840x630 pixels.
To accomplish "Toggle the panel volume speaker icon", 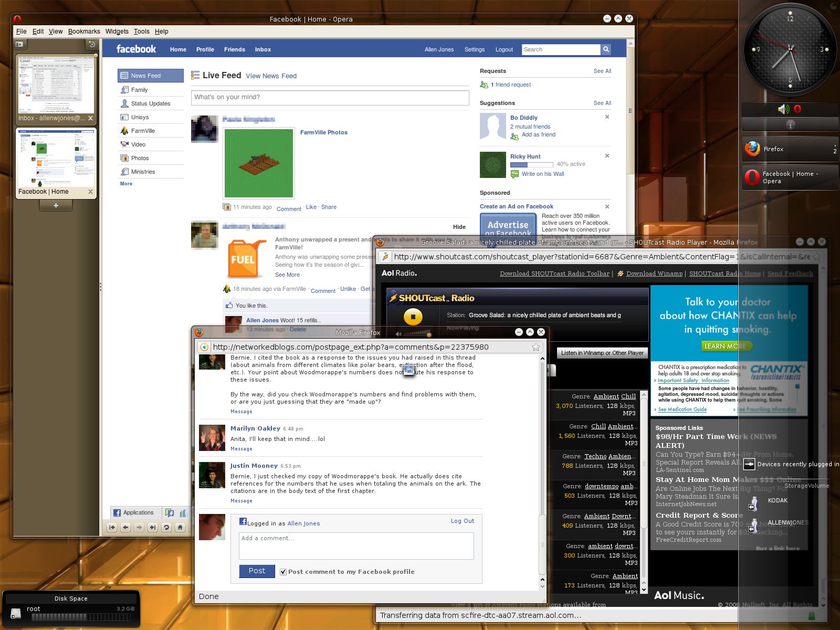I will (x=783, y=109).
